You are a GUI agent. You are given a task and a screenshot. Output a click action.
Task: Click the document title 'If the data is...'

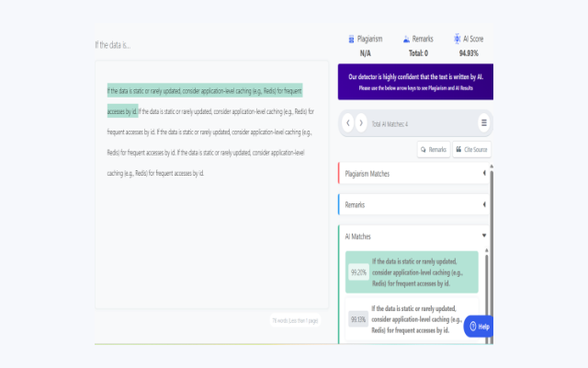click(x=113, y=45)
